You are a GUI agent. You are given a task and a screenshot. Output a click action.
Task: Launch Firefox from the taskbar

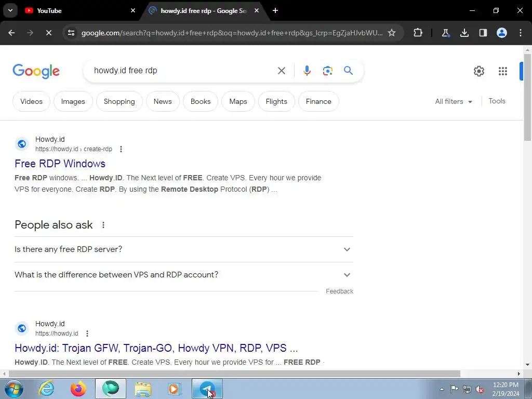(x=78, y=389)
